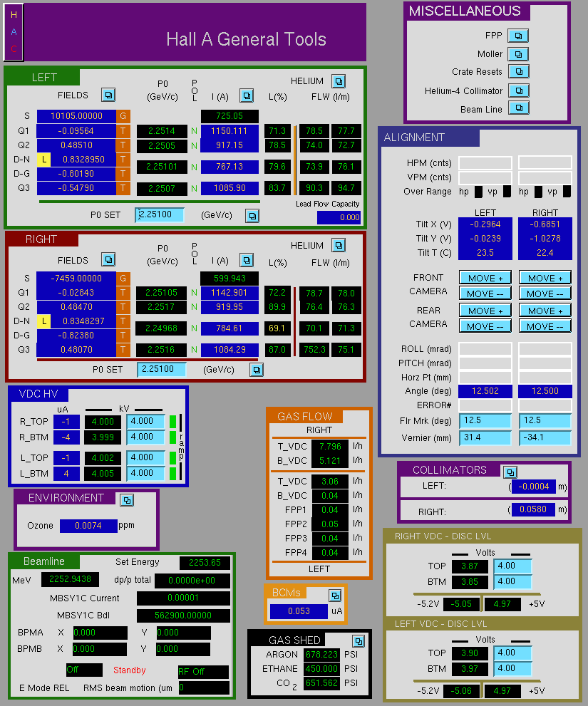Open ENVIRONMENT panel detail icon

127,500
